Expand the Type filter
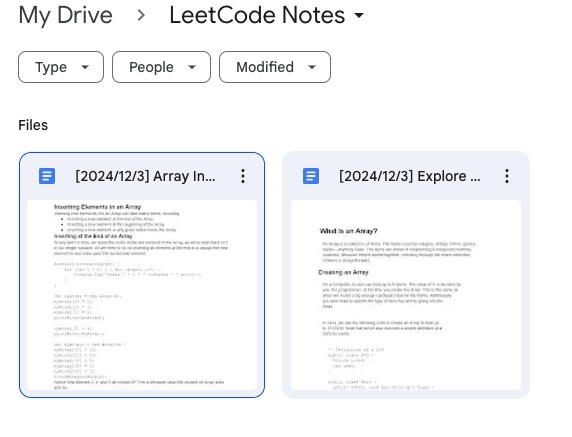This screenshot has height=437, width=572. 61,67
